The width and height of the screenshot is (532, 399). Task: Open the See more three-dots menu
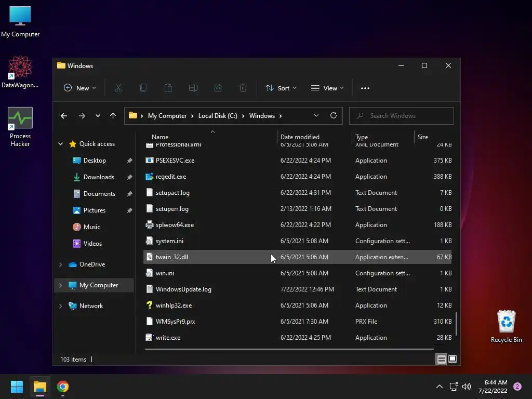tap(365, 88)
